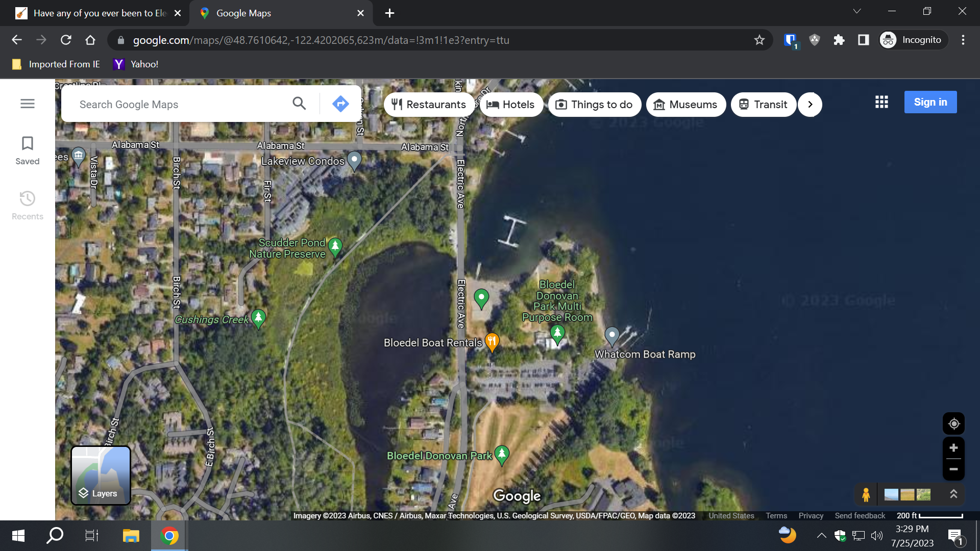Open File Explorer from taskbar

pos(131,536)
